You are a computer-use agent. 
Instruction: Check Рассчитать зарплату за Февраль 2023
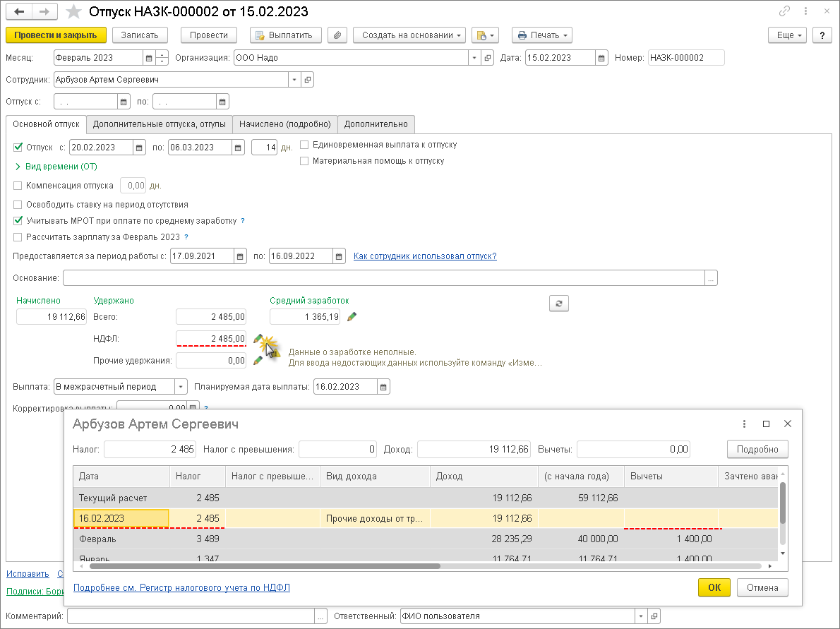18,236
